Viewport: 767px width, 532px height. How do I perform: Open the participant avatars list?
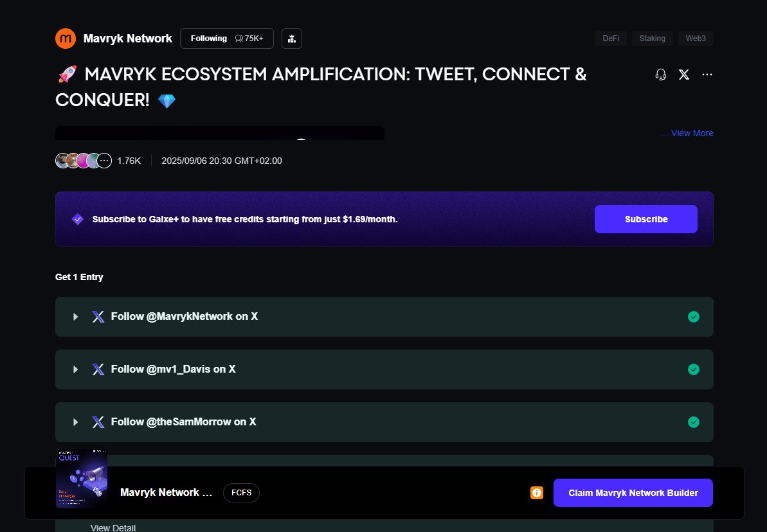pos(83,161)
